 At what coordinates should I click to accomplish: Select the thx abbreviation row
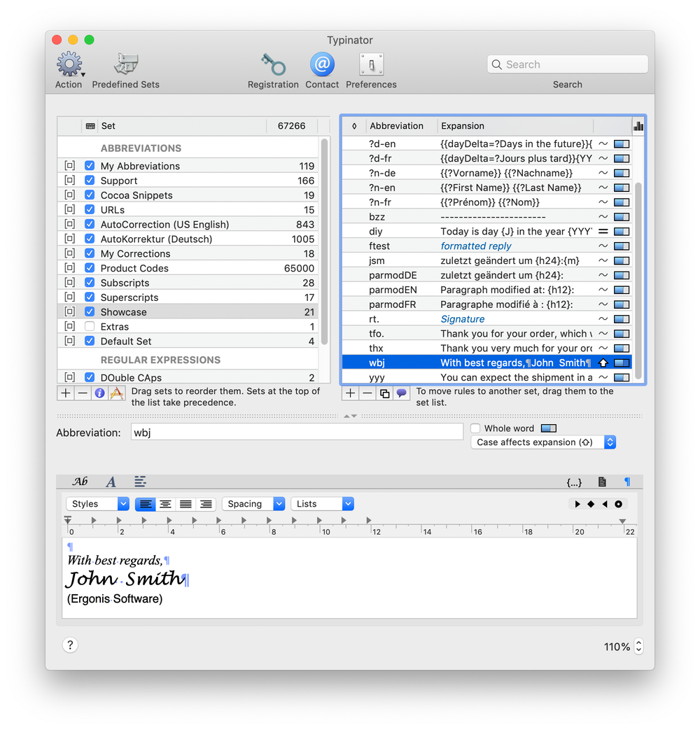(x=486, y=349)
